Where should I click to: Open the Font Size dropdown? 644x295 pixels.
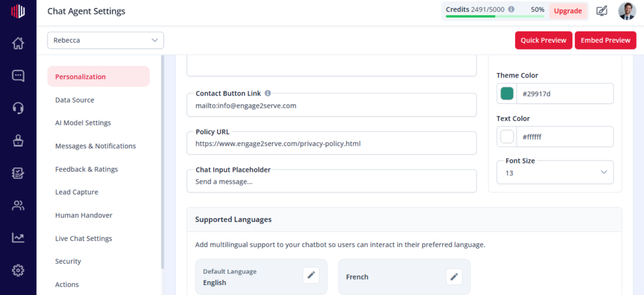coord(555,172)
